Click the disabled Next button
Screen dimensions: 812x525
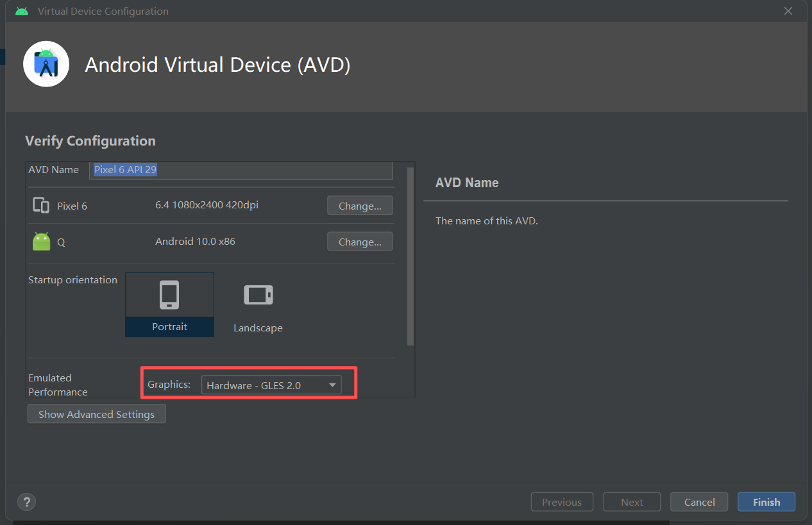pos(632,502)
